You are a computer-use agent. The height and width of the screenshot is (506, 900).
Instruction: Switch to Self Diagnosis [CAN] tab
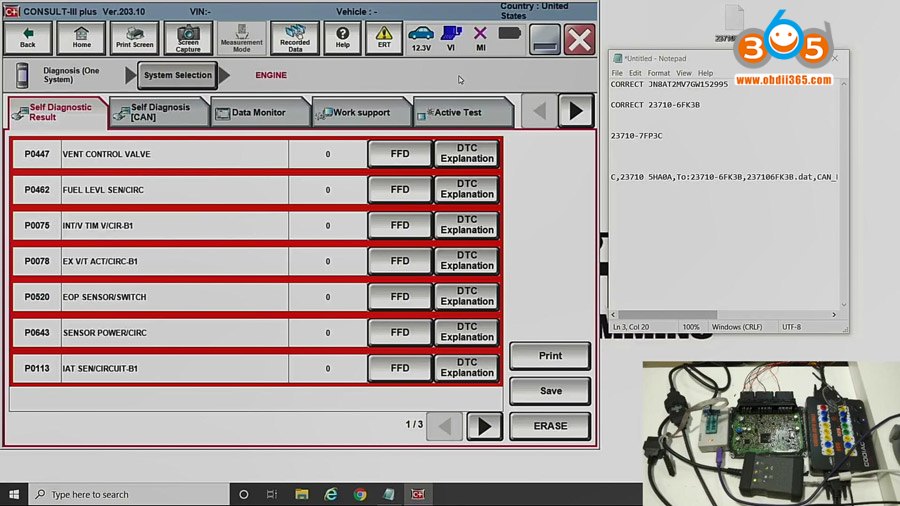158,112
